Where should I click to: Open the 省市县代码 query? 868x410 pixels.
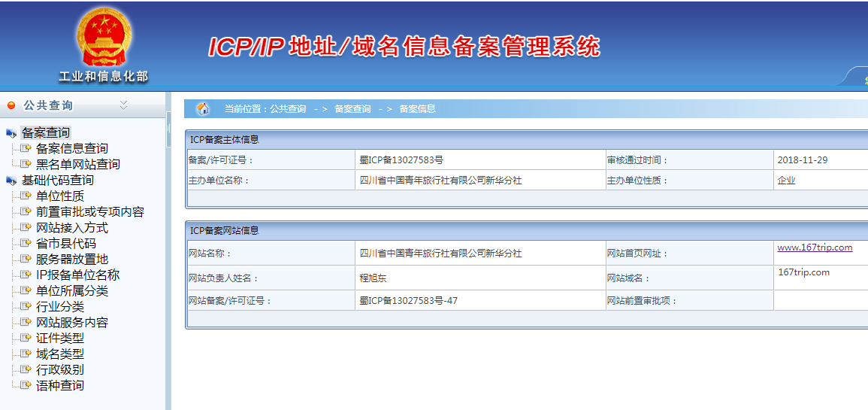click(66, 243)
